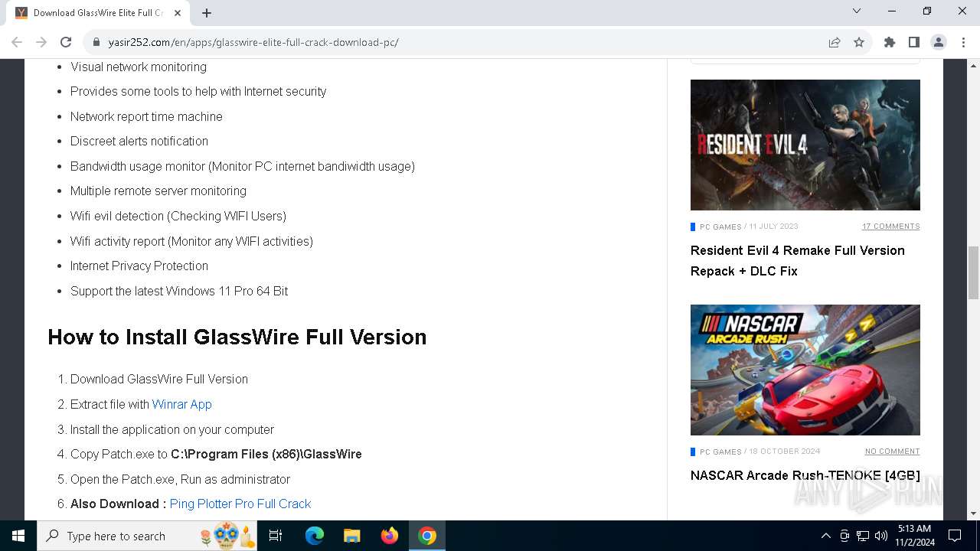
Task: Click 'Network report time machine' bullet
Action: click(146, 116)
